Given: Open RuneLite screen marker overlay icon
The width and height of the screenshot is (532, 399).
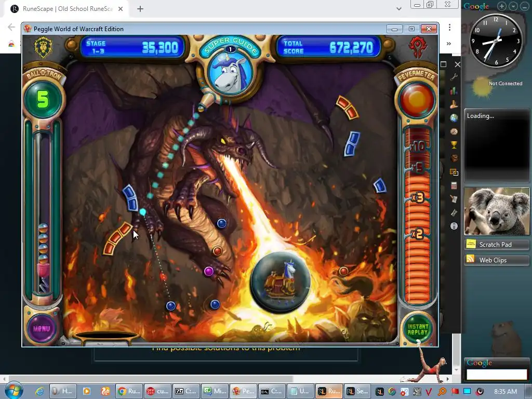Looking at the screenshot, I should pyautogui.click(x=454, y=172).
